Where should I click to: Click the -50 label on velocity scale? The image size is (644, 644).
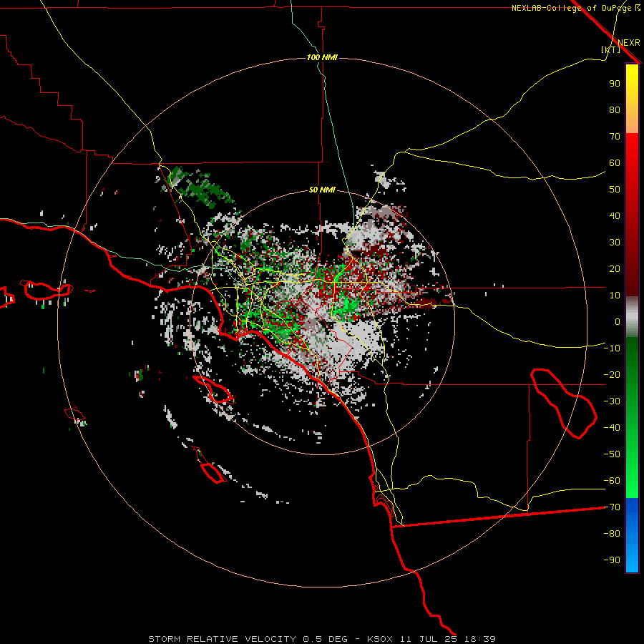[612, 454]
